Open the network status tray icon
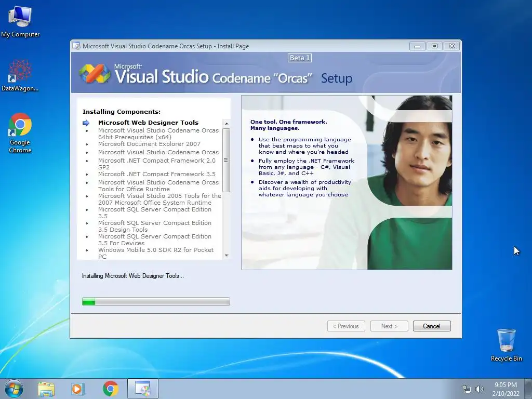This screenshot has width=532, height=399. click(467, 389)
